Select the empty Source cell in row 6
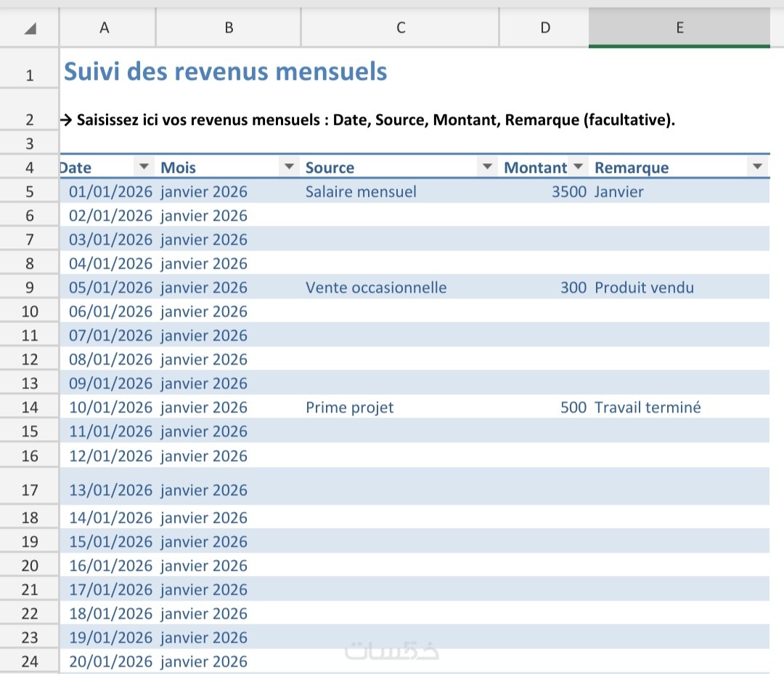This screenshot has width=784, height=674. (x=400, y=215)
